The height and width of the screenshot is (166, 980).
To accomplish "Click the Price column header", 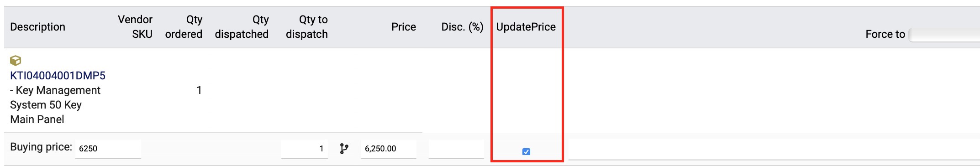I will 404,27.
